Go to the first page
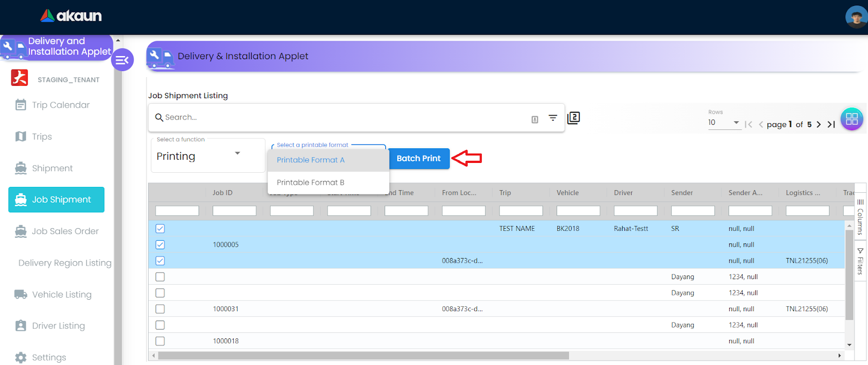Viewport: 868px width, 365px height. pos(749,124)
